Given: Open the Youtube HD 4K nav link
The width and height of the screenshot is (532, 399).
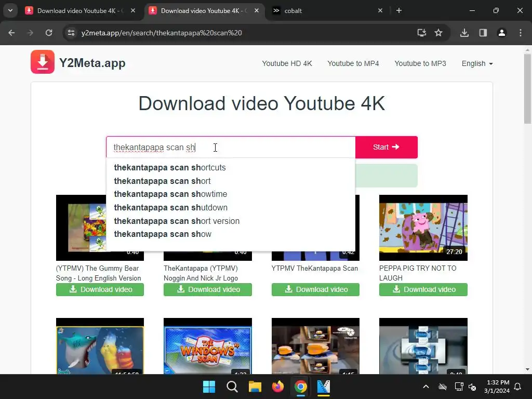Looking at the screenshot, I should click(287, 63).
